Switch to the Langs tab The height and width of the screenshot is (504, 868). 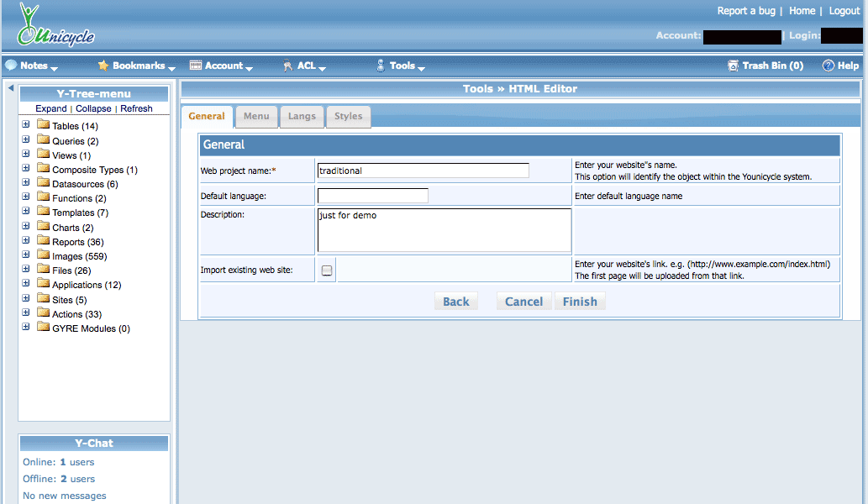point(302,116)
